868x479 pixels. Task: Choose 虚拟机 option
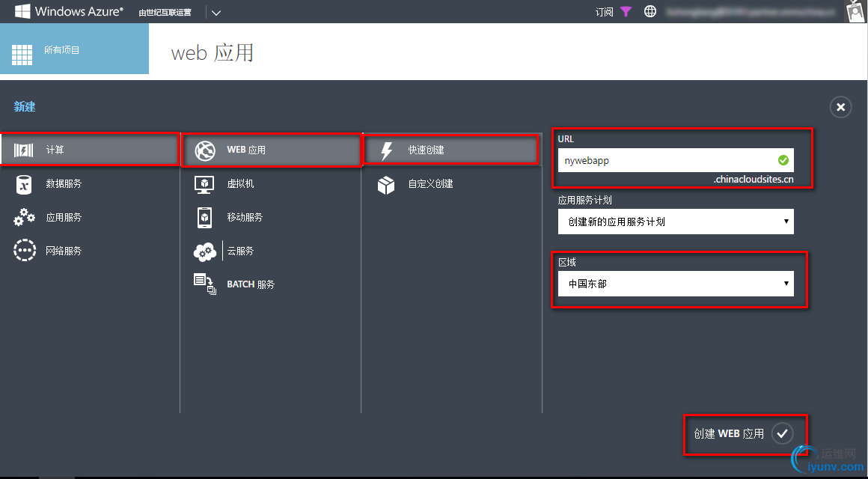coord(271,183)
